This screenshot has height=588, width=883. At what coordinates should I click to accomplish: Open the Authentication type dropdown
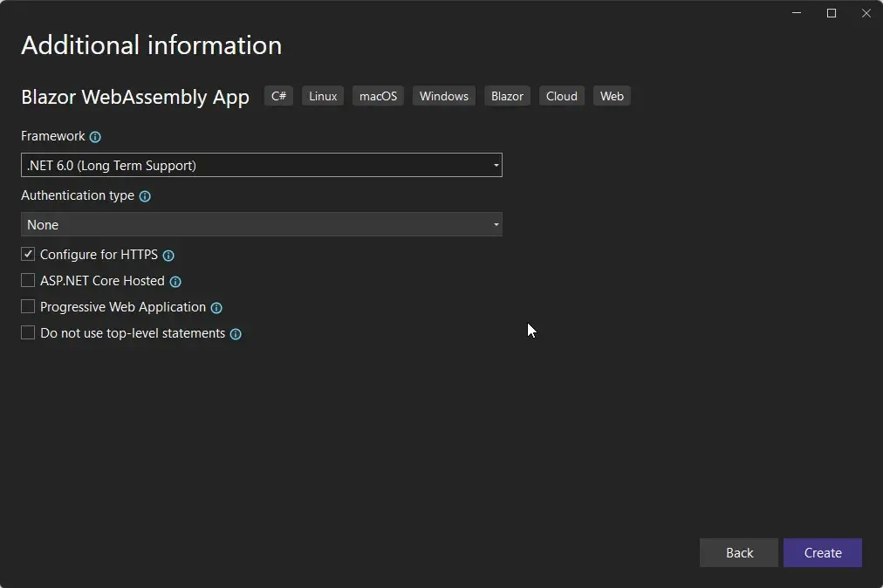[262, 224]
